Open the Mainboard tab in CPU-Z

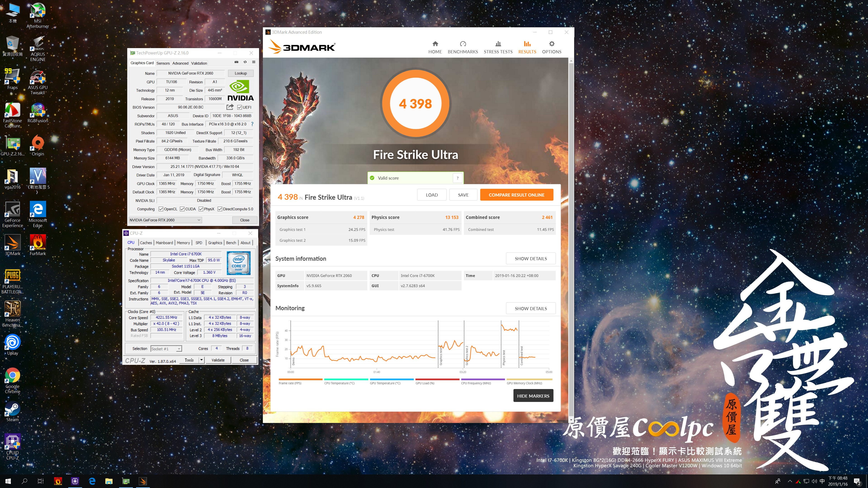[164, 242]
